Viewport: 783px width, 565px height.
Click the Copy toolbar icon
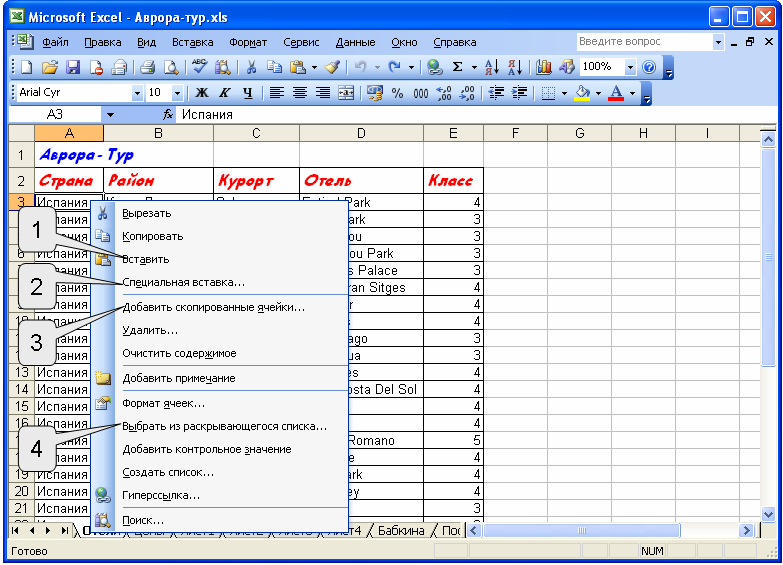[x=274, y=67]
